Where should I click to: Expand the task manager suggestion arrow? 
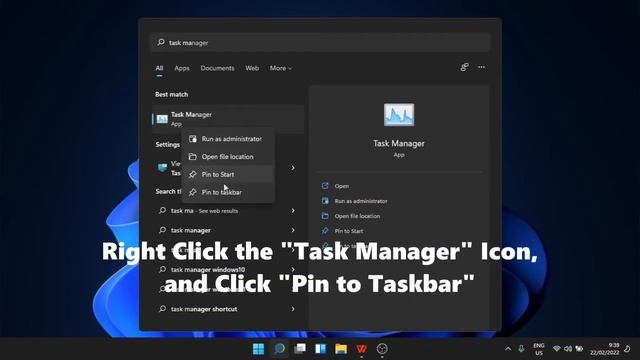(x=293, y=230)
